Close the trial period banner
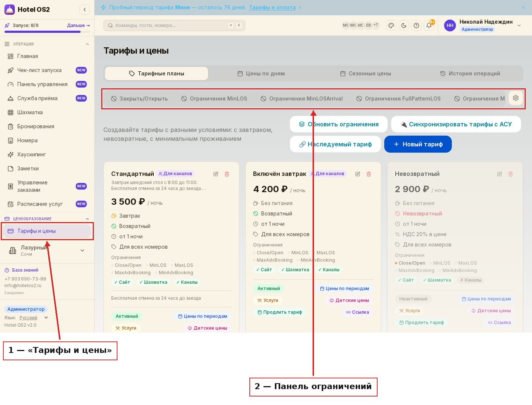Viewport: 532px width, 405px height. click(x=524, y=7)
